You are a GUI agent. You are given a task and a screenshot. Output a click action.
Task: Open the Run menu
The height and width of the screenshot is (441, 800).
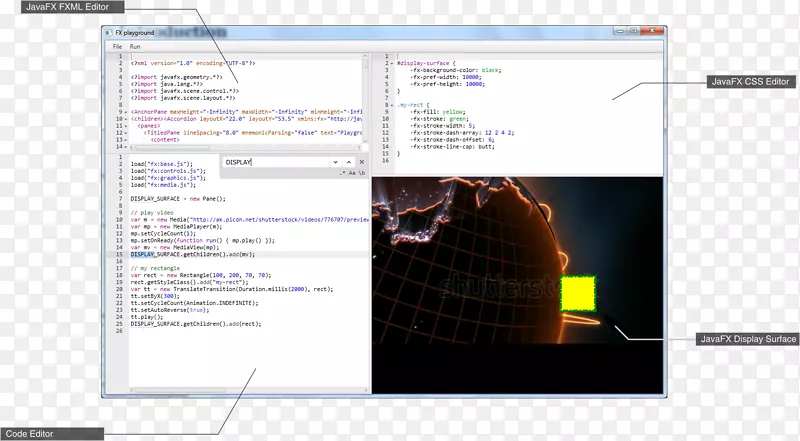click(x=135, y=47)
